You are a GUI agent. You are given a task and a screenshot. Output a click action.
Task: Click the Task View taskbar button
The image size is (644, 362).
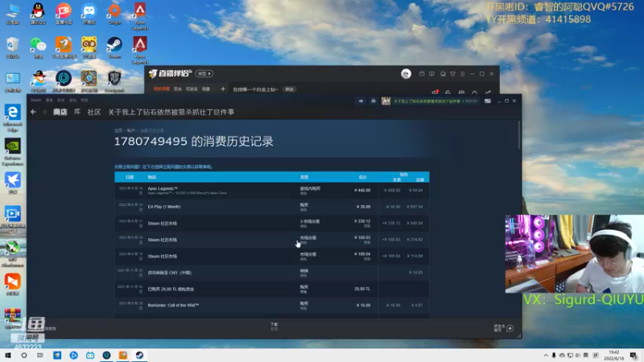pos(39,356)
